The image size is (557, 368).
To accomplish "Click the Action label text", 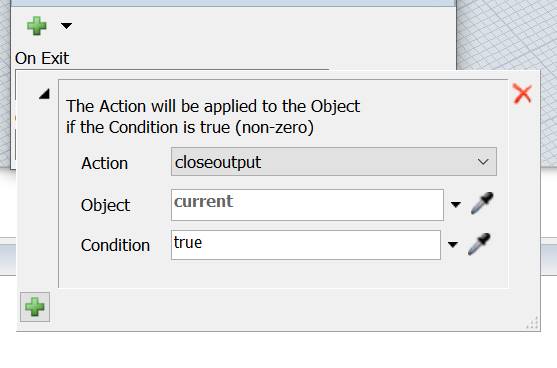I will 104,164.
